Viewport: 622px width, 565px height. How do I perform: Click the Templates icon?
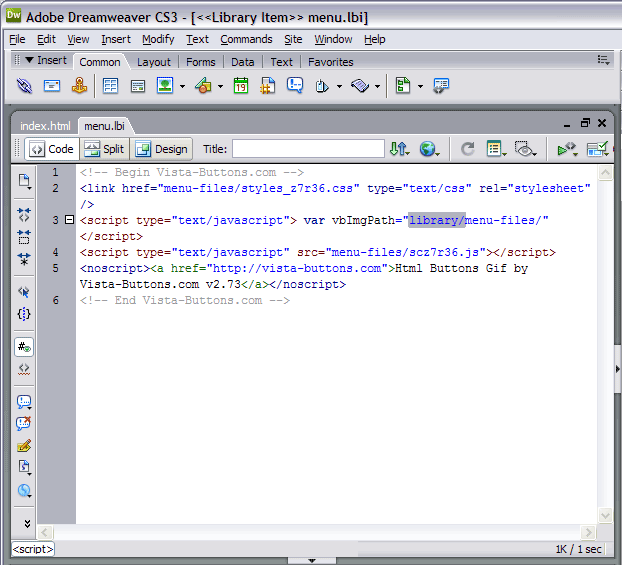click(403, 85)
